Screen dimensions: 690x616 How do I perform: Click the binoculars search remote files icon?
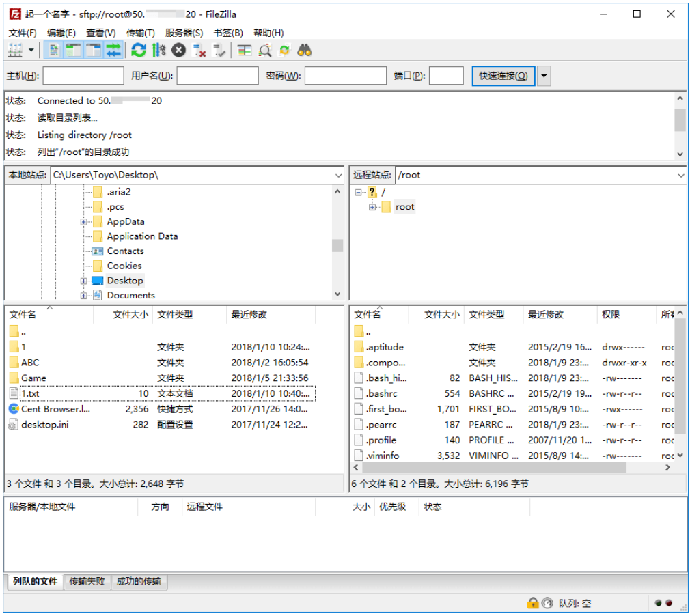pos(305,51)
